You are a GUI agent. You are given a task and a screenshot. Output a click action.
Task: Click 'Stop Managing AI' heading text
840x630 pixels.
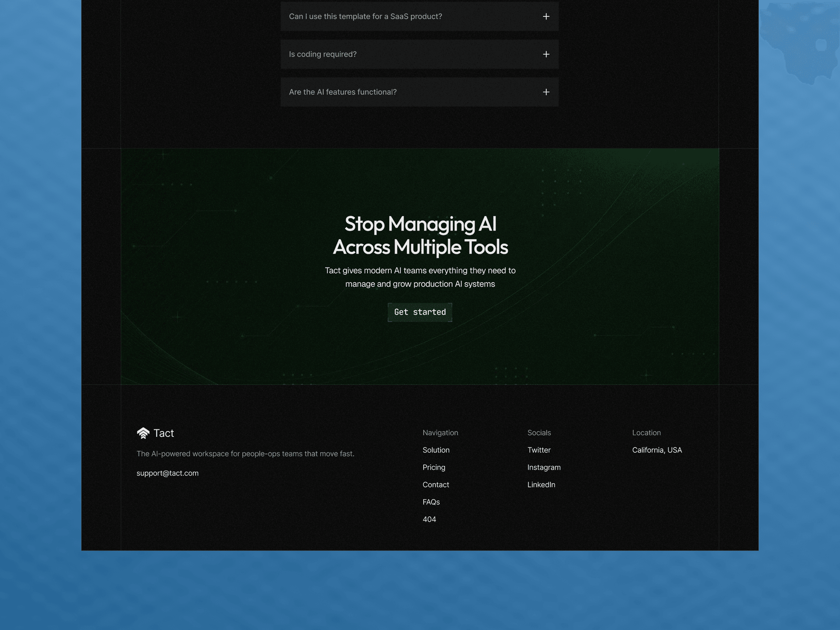coord(420,224)
